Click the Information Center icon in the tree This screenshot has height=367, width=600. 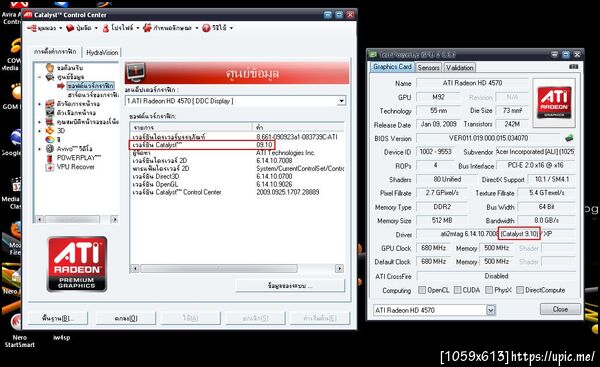pyautogui.click(x=50, y=77)
